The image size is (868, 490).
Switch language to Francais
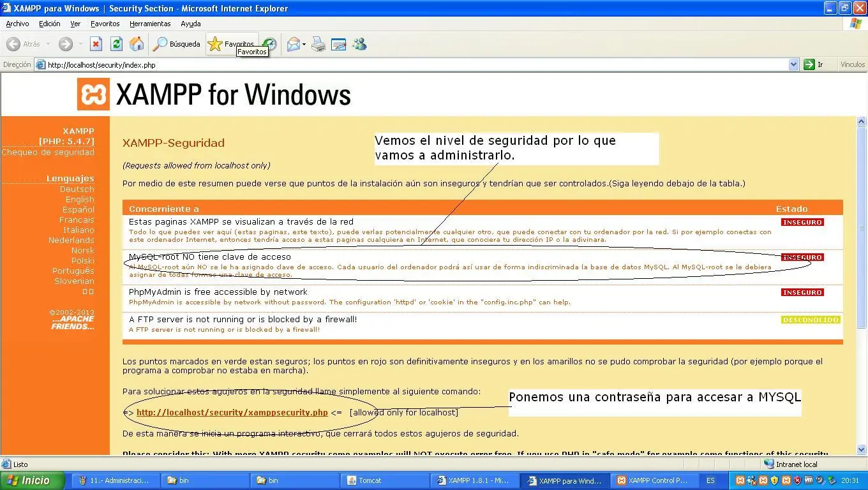click(77, 220)
